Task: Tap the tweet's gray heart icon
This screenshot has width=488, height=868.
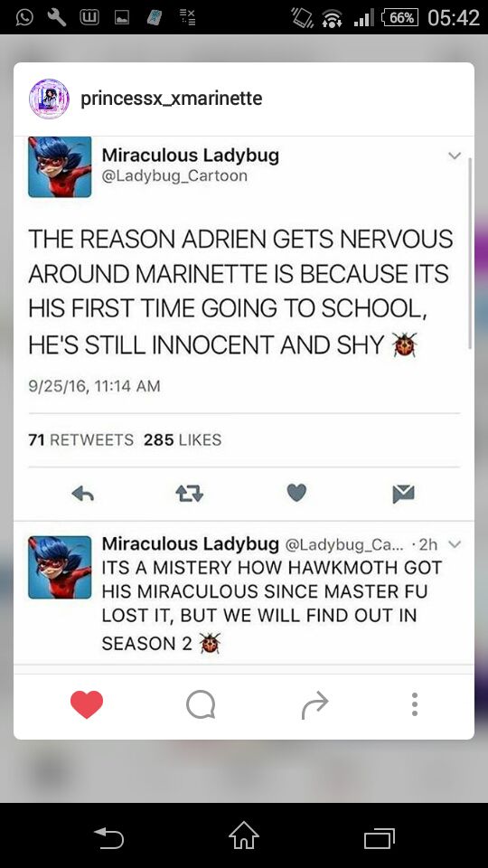Action: [x=296, y=493]
